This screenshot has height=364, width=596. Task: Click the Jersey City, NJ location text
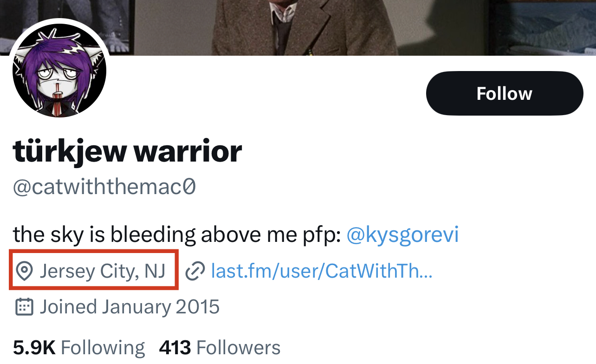pos(103,271)
